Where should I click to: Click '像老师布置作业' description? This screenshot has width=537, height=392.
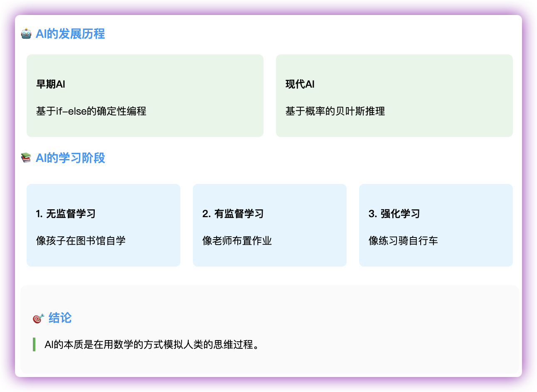point(237,241)
